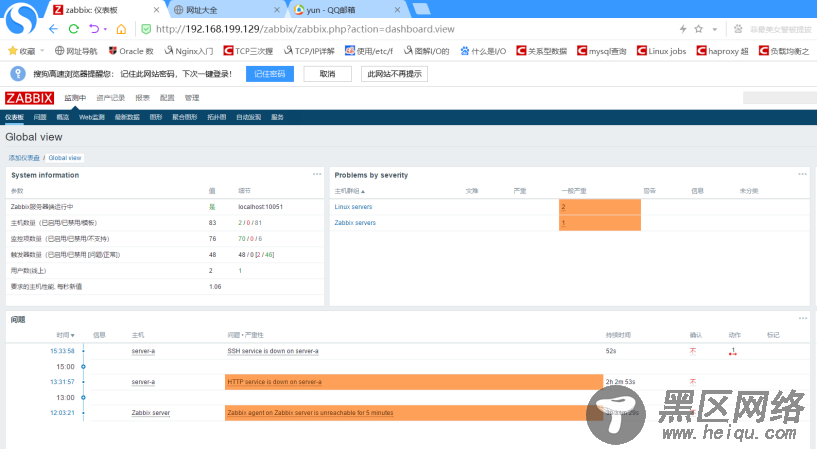
Task: Open dropdown arrow beside bookmark star
Action: click(715, 29)
